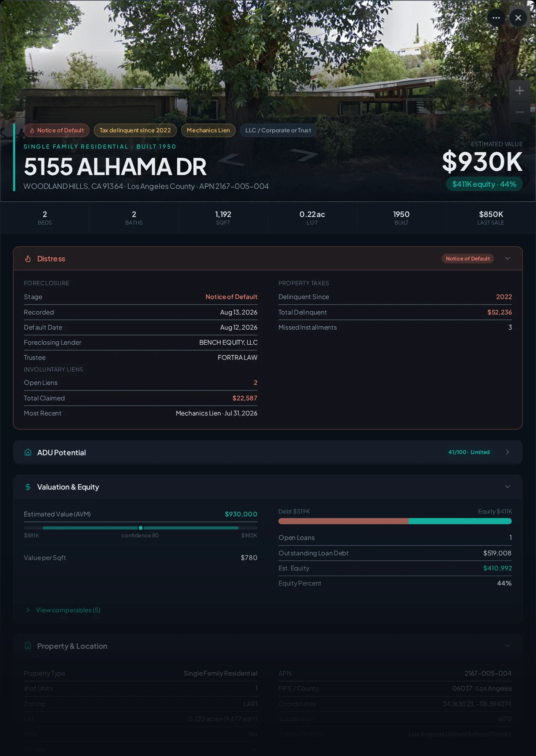Collapse the Distress section chevron
Image resolution: width=536 pixels, height=756 pixels.
coord(507,259)
